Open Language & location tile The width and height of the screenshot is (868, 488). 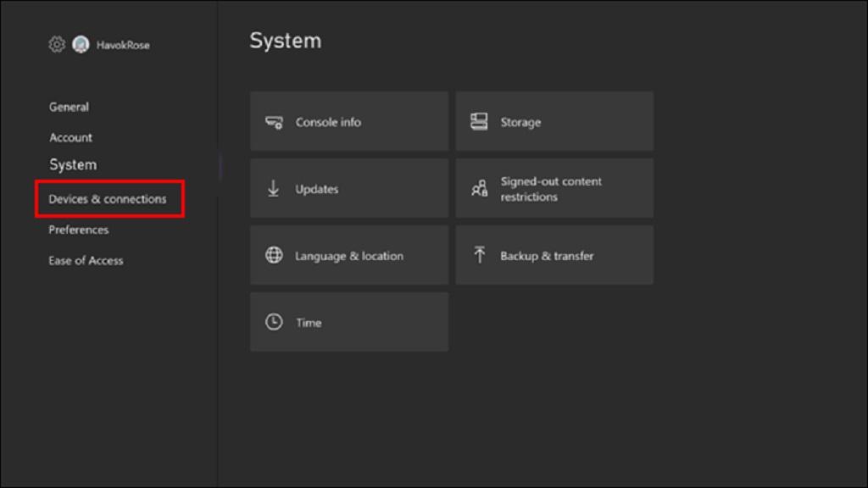click(x=348, y=255)
